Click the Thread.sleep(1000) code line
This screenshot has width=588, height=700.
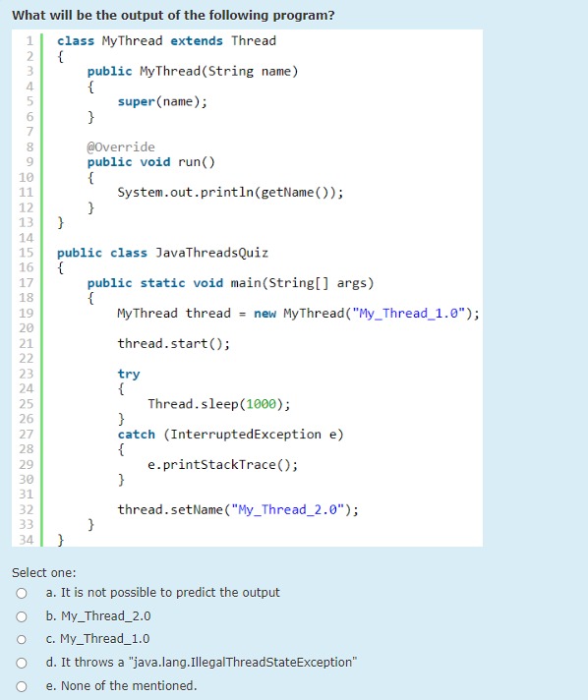pos(218,404)
